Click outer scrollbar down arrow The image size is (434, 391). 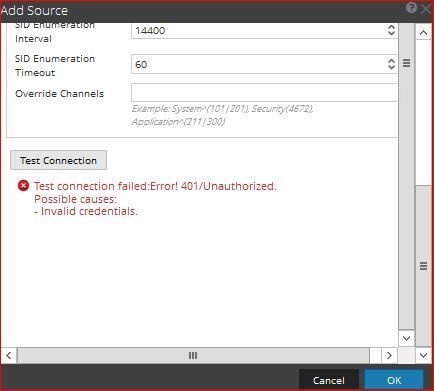423,355
